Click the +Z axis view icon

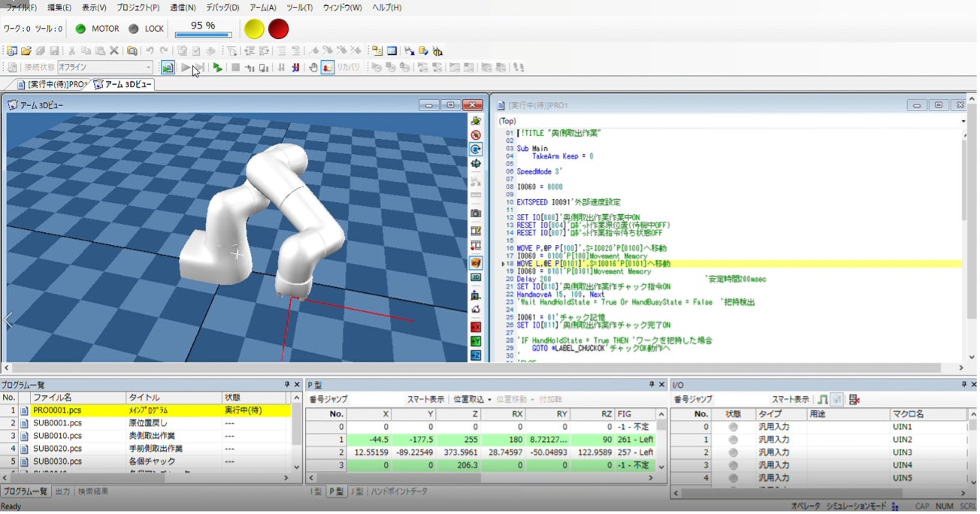pyautogui.click(x=476, y=355)
